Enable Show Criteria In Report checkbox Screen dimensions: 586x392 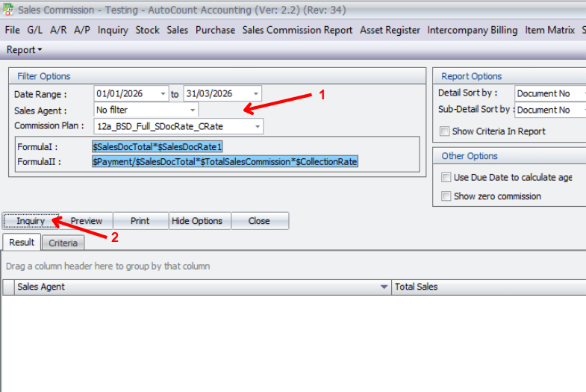coord(445,131)
